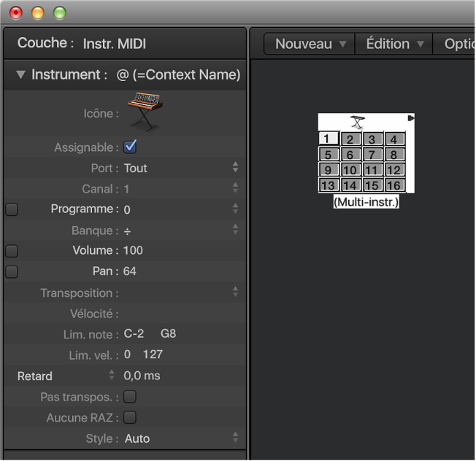Select sub-channel 7 in the multi-instrument grid
This screenshot has height=461, width=476.
click(372, 154)
